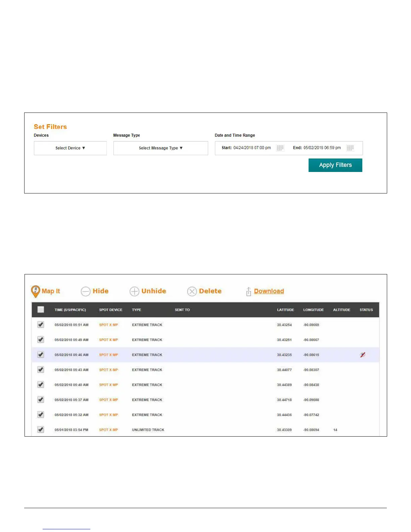Click the Download link text
This screenshot has height=532, width=411.
click(x=269, y=291)
